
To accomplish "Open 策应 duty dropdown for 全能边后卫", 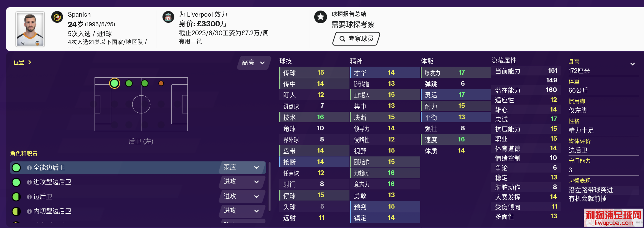I will (242, 167).
